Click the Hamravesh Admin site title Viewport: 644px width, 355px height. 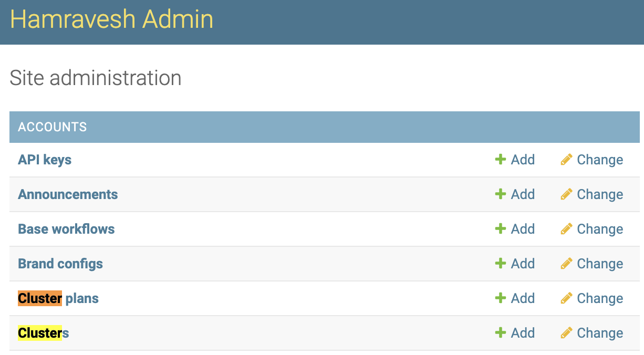pos(111,20)
